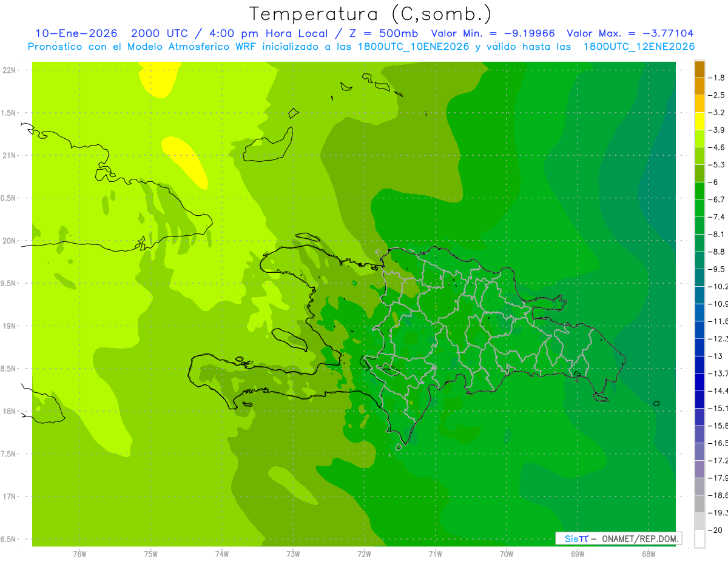Click the "-4.6" legend value

point(717,147)
